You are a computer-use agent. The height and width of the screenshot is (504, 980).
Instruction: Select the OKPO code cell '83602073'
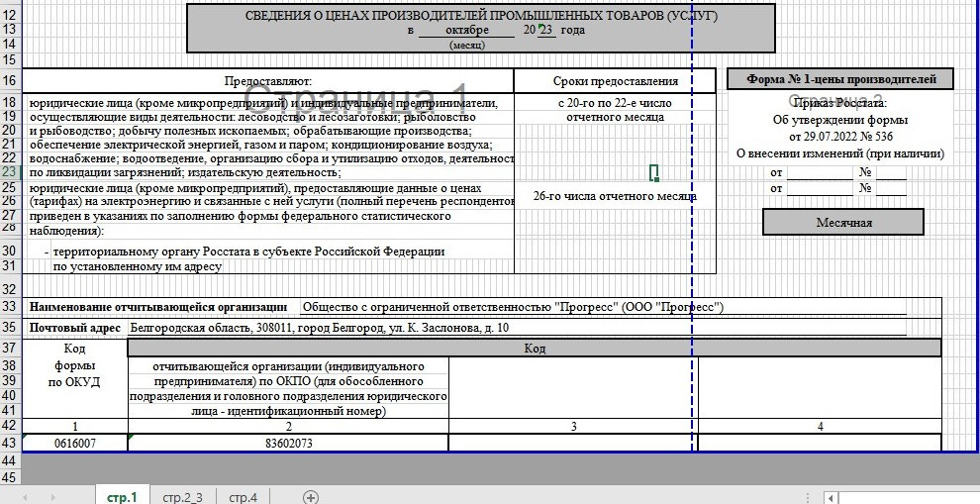tap(288, 443)
